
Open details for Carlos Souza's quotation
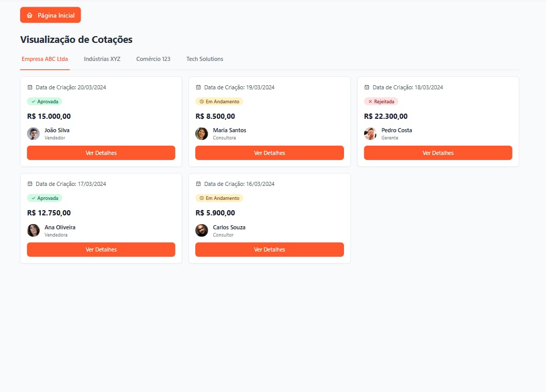[x=270, y=249]
